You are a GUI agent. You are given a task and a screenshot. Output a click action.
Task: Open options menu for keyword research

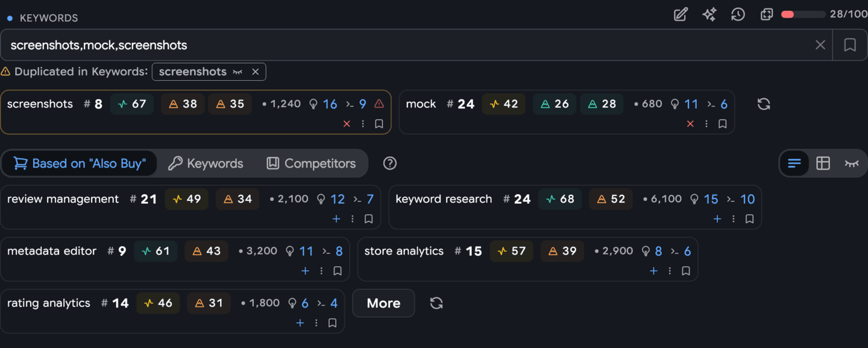click(734, 219)
